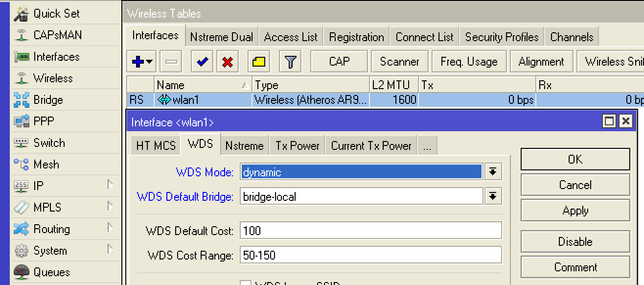Click the WDS Mode field showing dynamic
This screenshot has width=644, height=285.
pyautogui.click(x=362, y=172)
